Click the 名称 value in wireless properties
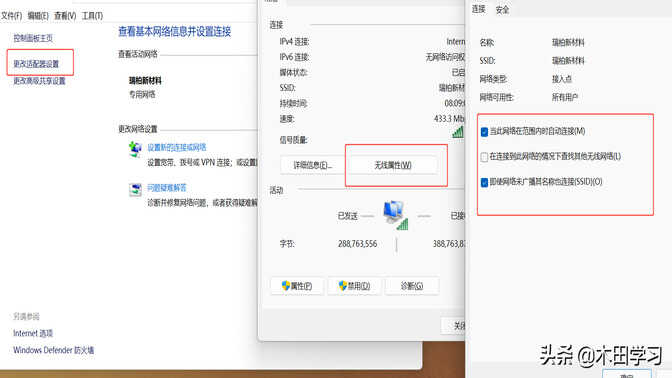The image size is (672, 378). pos(568,42)
